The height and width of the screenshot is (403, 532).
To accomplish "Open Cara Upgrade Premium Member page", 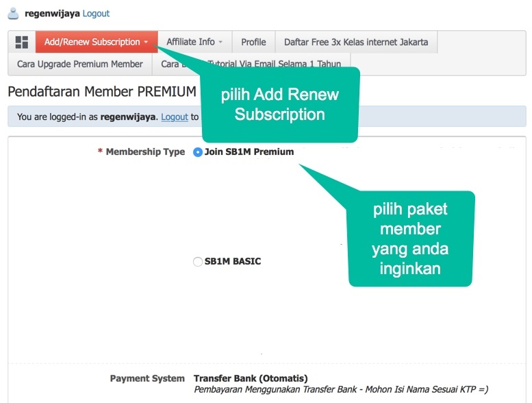I will coord(80,64).
